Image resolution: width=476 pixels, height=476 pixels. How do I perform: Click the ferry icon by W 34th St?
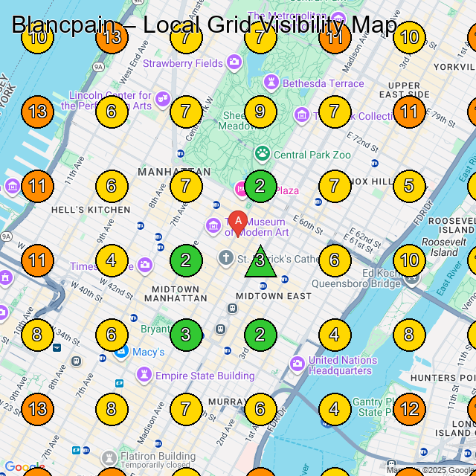(57, 347)
